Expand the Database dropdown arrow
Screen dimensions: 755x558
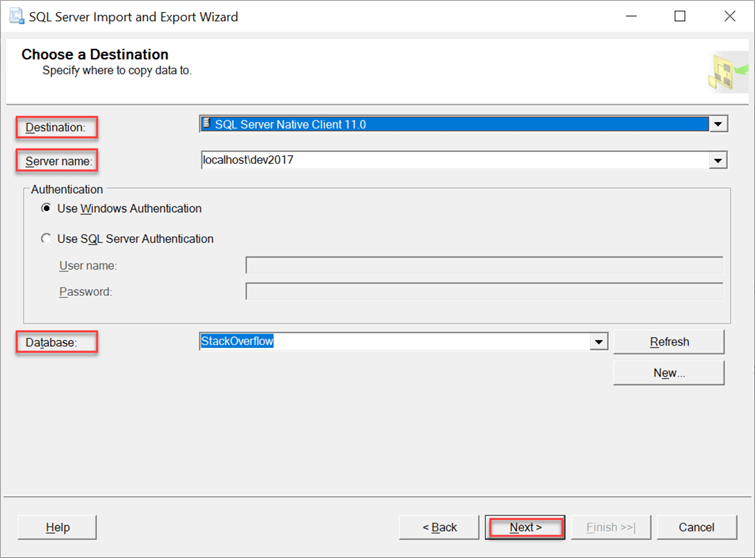pyautogui.click(x=598, y=342)
